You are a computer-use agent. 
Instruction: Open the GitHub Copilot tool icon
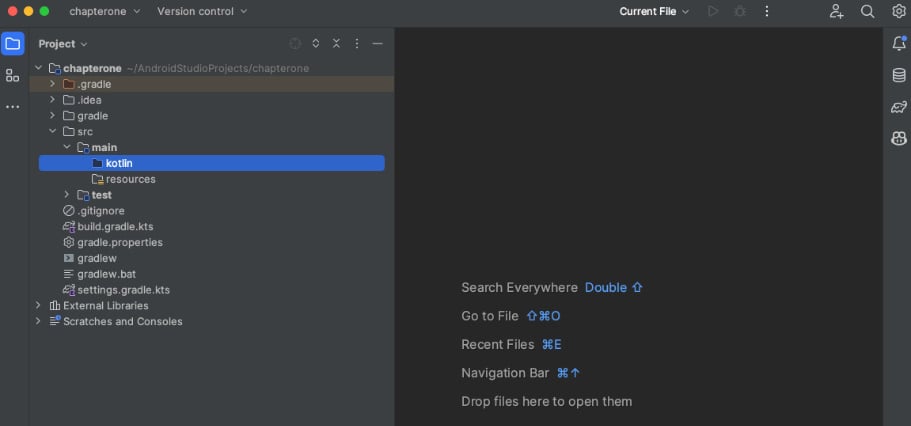coord(899,138)
